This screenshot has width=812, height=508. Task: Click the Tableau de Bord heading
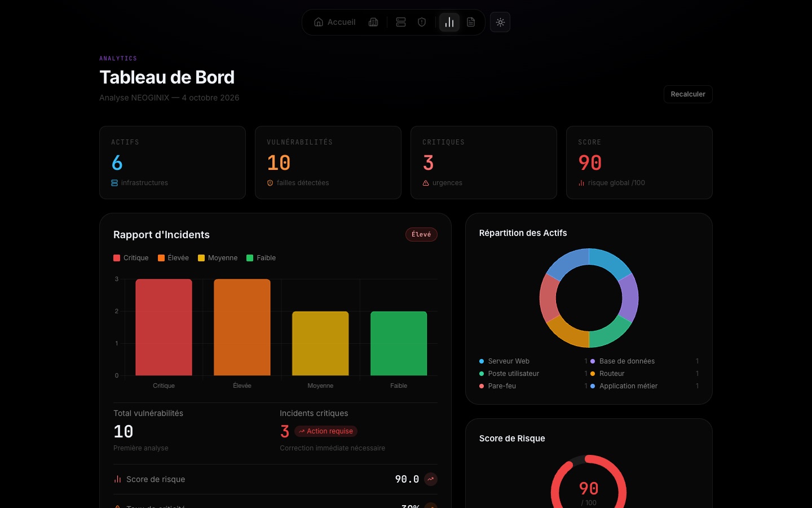167,77
